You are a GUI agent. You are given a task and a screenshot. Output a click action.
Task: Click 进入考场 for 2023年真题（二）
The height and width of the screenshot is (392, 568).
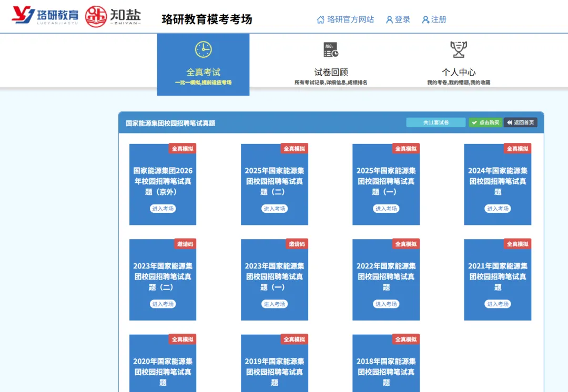coord(163,304)
